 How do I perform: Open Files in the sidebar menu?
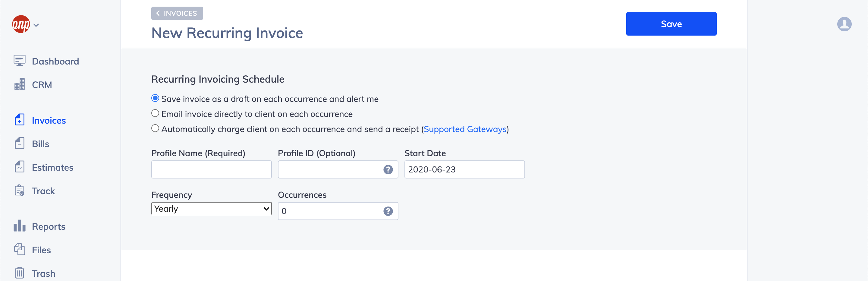pos(41,250)
